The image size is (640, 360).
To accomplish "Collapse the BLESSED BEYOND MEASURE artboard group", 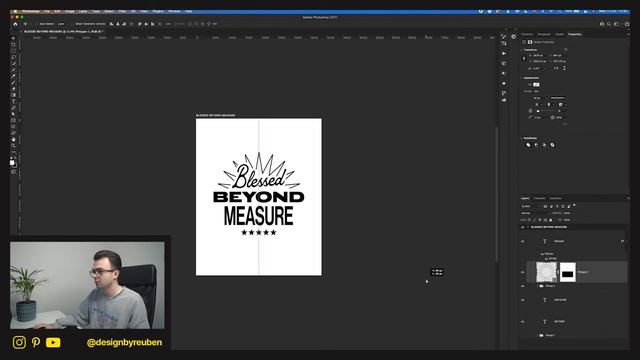I will point(528,227).
